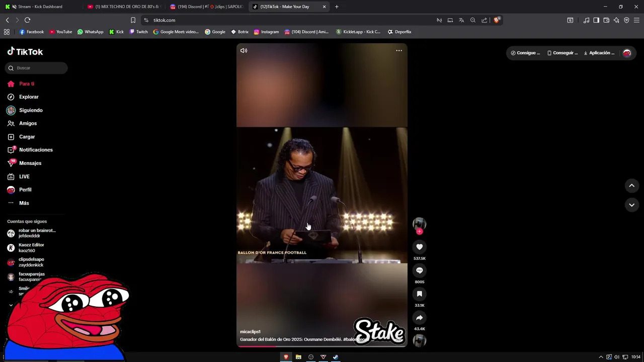This screenshot has height=362, width=644.
Task: Go to the previous video arrow
Action: point(631,186)
